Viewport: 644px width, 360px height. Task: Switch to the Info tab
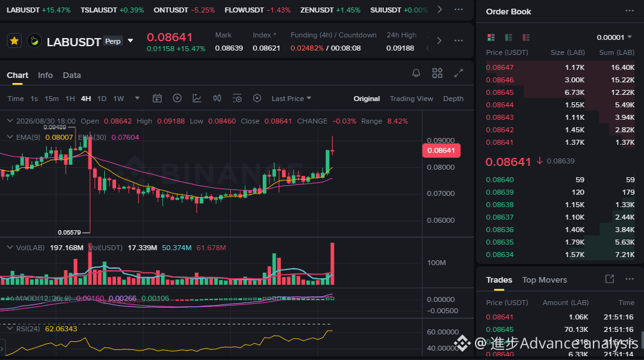click(x=45, y=75)
